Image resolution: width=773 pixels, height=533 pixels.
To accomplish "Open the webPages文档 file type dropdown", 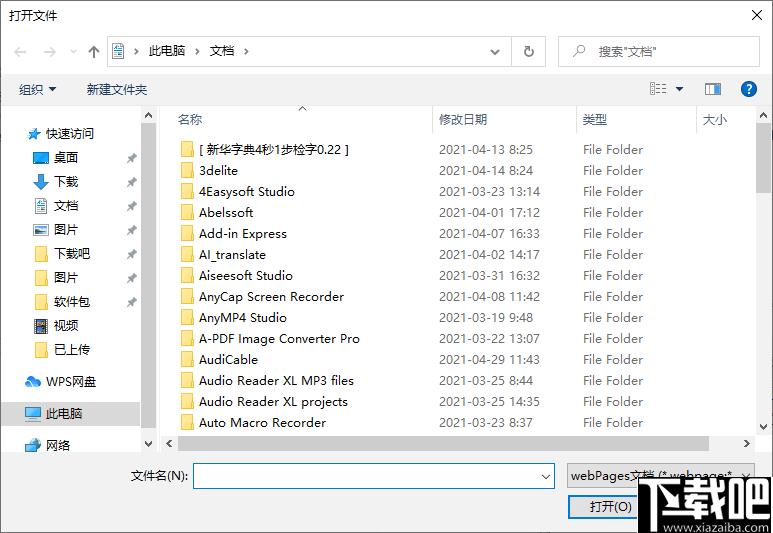I will [660, 476].
